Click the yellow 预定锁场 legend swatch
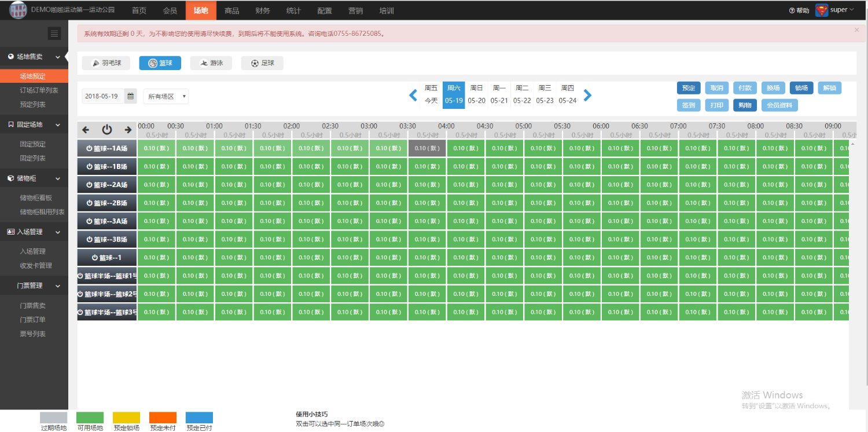Image resolution: width=868 pixels, height=432 pixels. point(126,418)
